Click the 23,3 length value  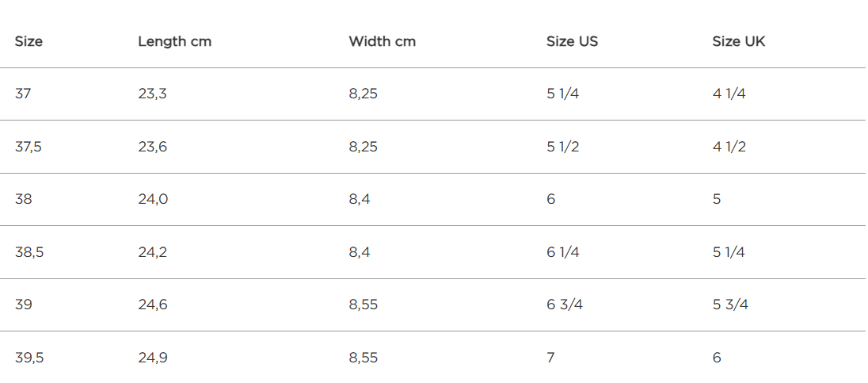click(152, 94)
